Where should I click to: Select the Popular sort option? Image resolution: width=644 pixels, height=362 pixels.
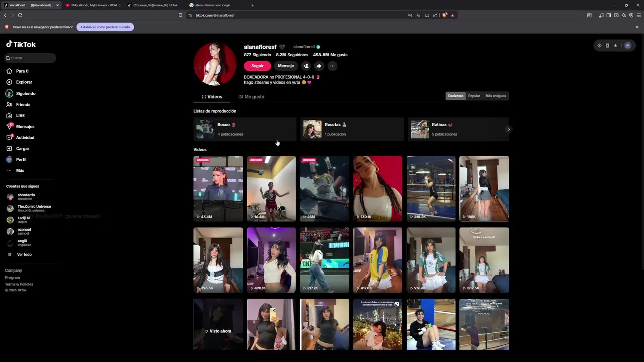click(x=474, y=96)
